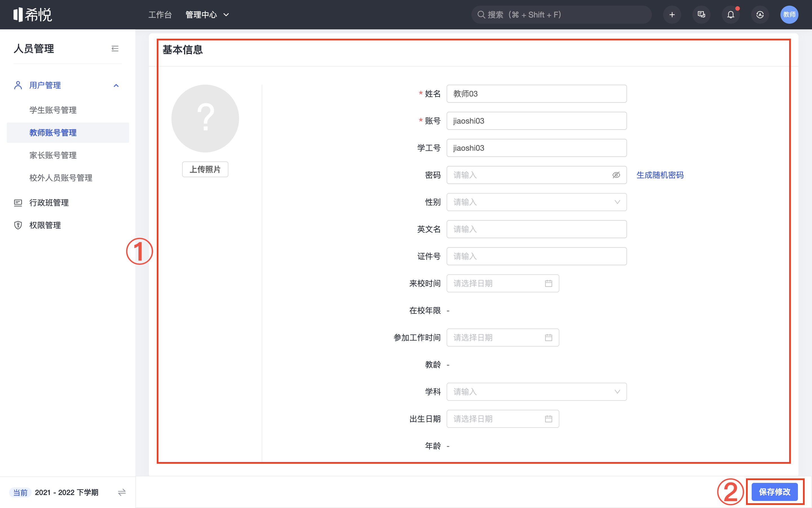This screenshot has height=508, width=812.
Task: Focus the 英文名 input field
Action: tap(537, 229)
